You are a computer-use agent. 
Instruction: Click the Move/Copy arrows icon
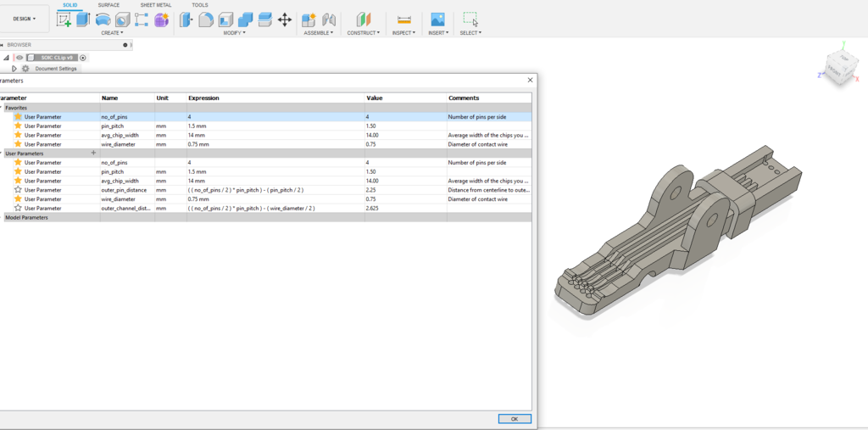[x=285, y=20]
